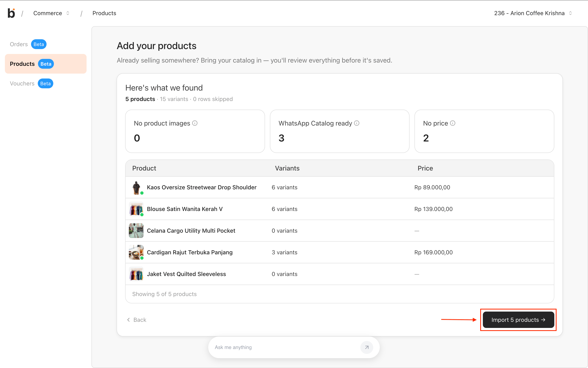Click the Rp 169.000,00 price cell
Viewport: 588px width, 368px height.
(433, 252)
